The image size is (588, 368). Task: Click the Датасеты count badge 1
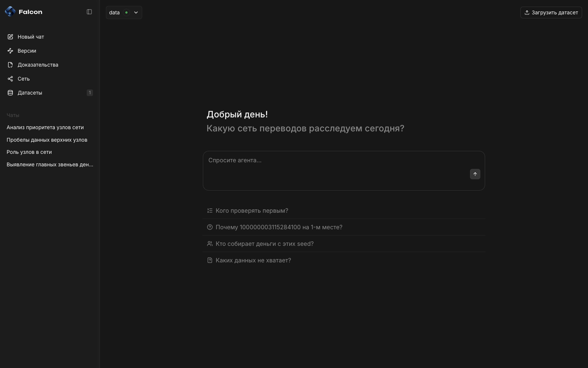90,93
